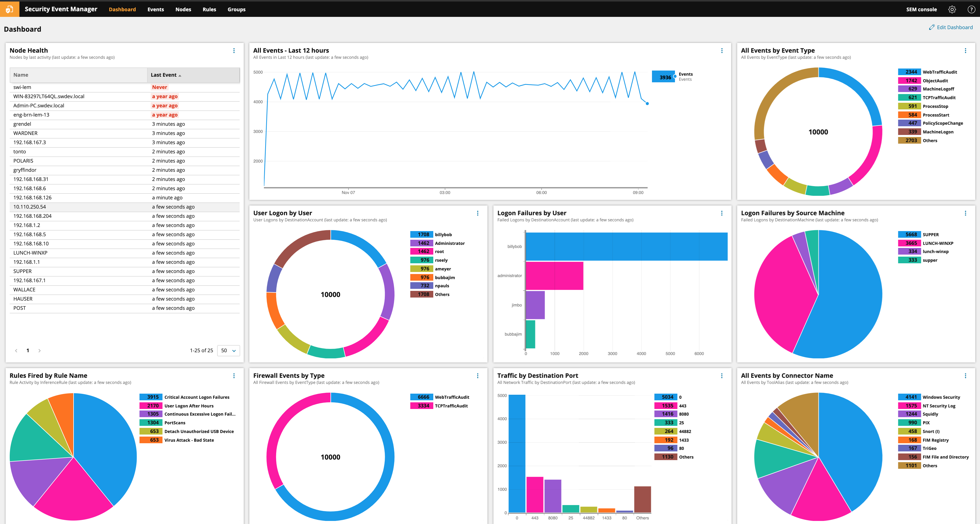Switch to the Rules tab
The width and height of the screenshot is (980, 524).
pos(209,9)
